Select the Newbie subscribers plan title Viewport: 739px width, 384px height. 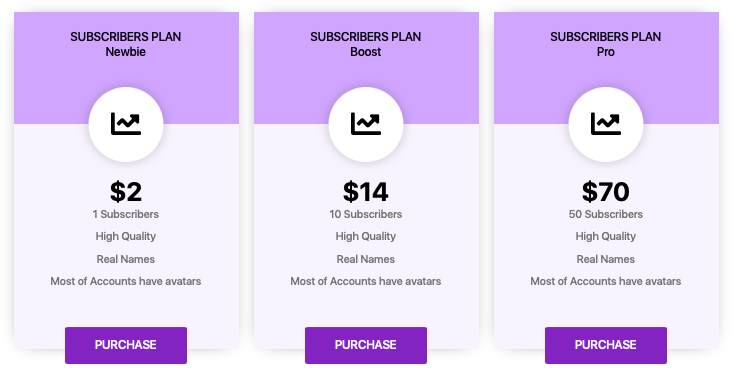(126, 44)
